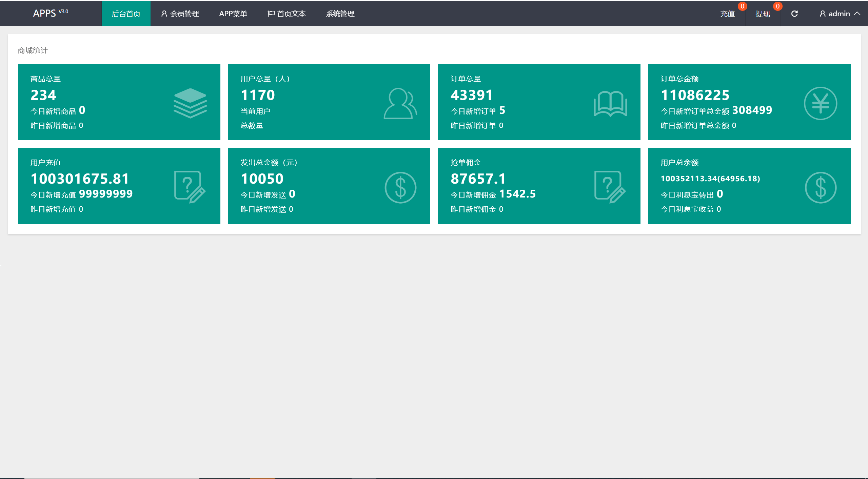Click the orange badge on 提现
868x479 pixels.
777,6
